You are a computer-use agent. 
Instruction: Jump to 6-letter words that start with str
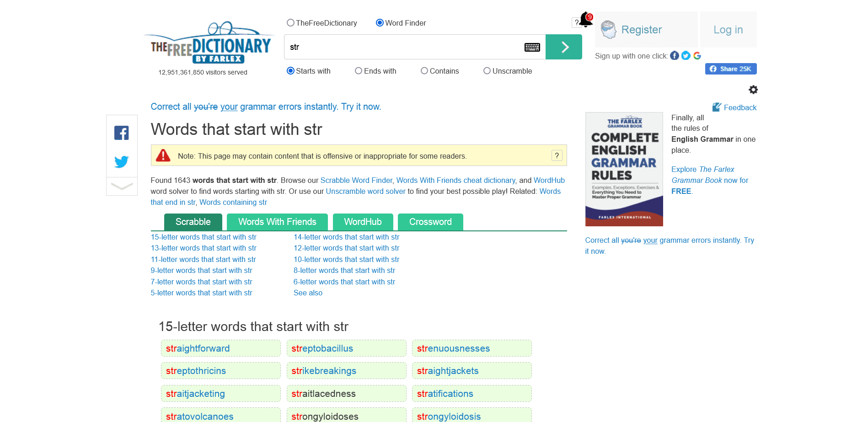pos(344,282)
